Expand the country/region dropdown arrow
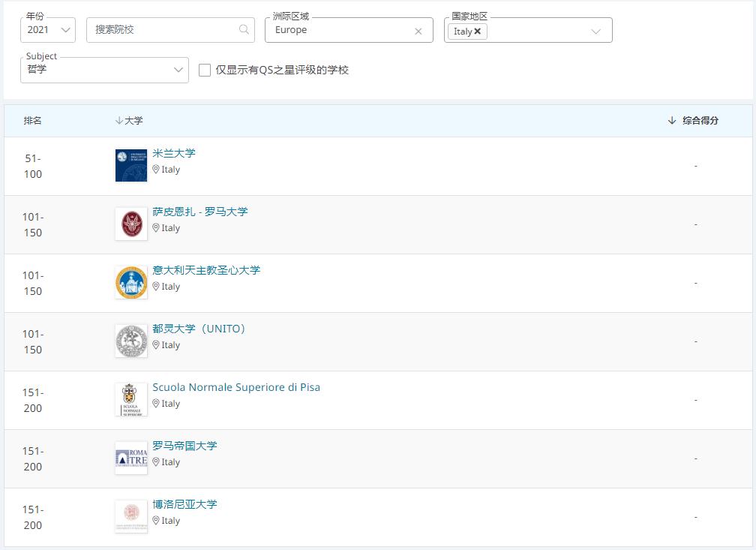The height and width of the screenshot is (550, 756). point(596,32)
